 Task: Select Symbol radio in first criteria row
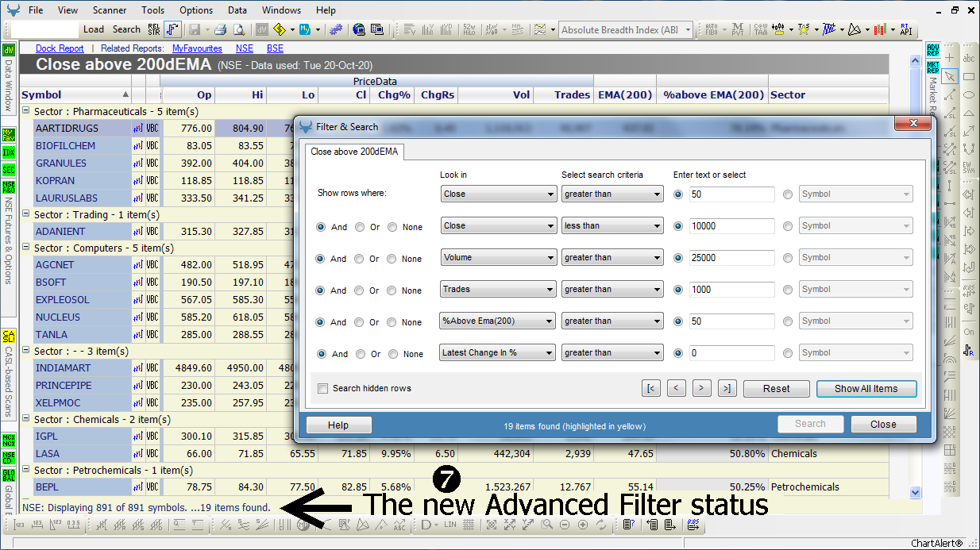[788, 194]
